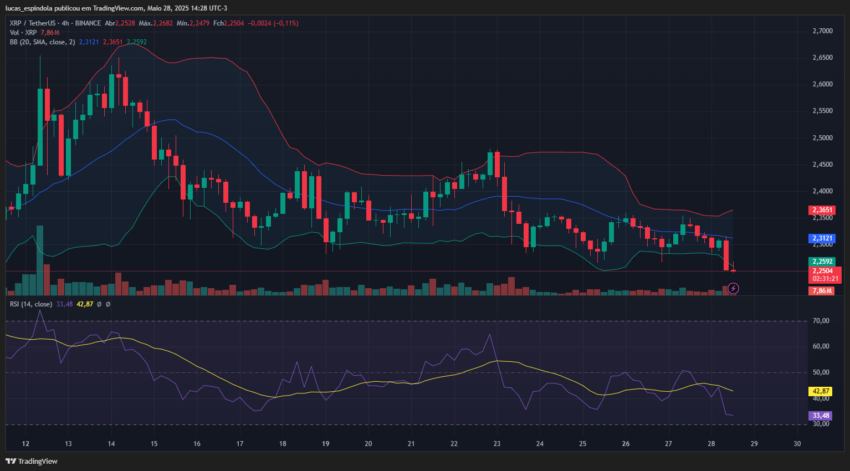Select the Vol · XRP indicator legend
This screenshot has height=471, width=850.
(x=23, y=33)
